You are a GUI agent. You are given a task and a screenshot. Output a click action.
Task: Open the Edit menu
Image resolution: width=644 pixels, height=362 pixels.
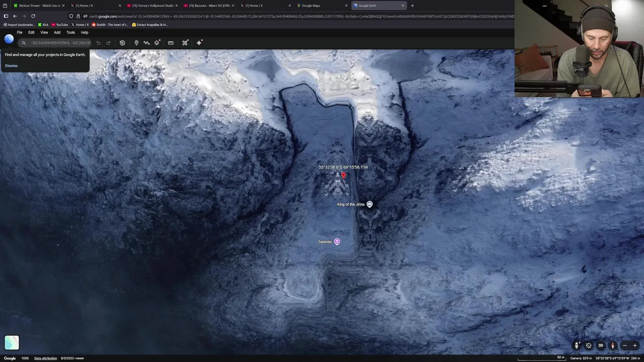[x=31, y=33]
